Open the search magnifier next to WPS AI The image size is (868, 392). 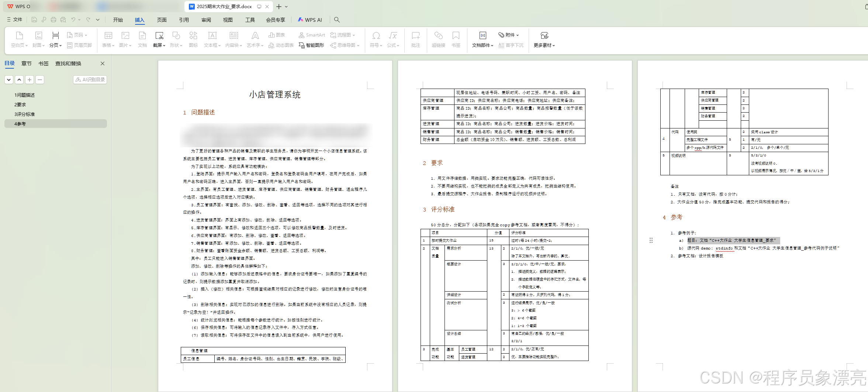pos(337,20)
